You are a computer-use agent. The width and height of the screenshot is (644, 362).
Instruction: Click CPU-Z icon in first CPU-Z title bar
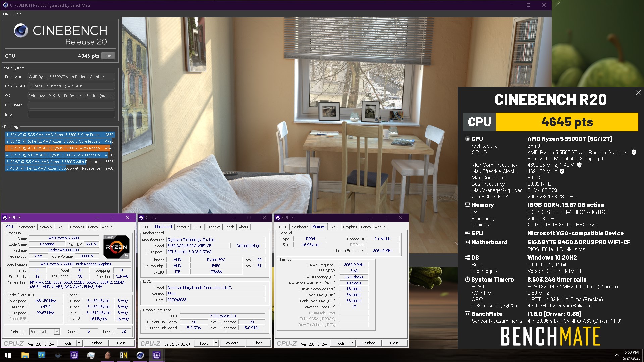[5, 218]
